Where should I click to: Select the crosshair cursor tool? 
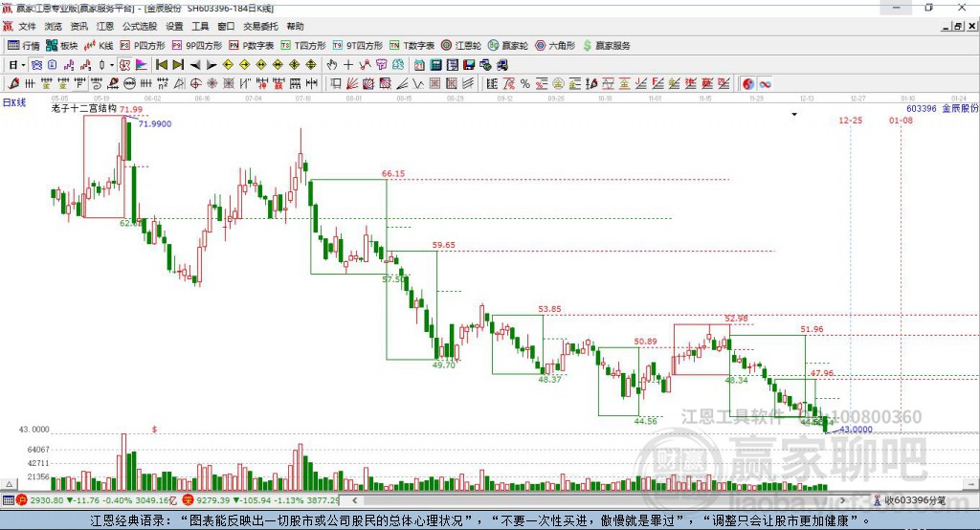[348, 65]
